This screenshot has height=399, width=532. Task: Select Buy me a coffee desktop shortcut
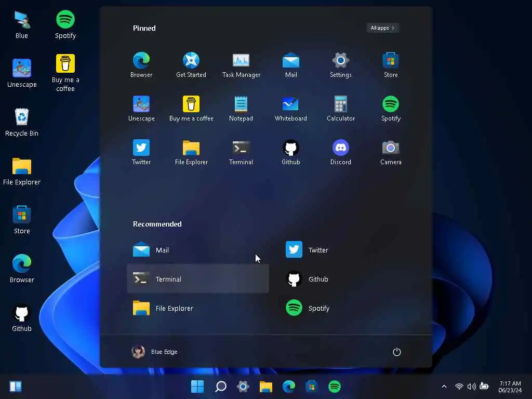click(x=65, y=73)
